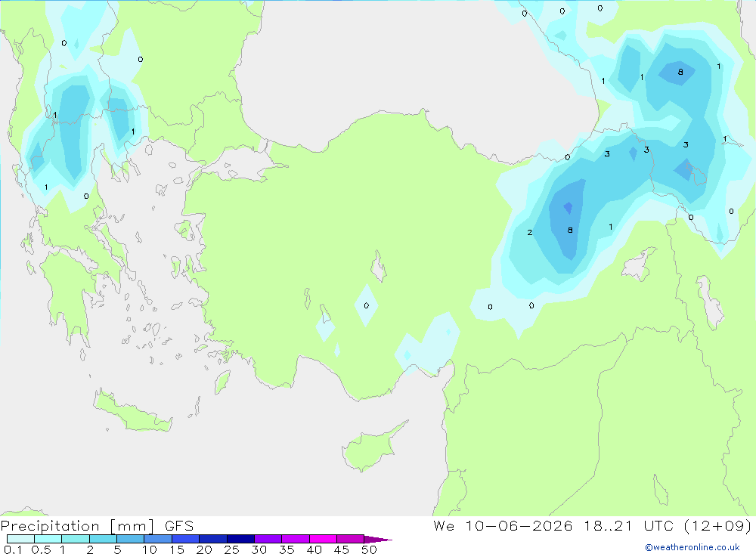Screen dimensions: 756x554
Task: Click the 'Precipitation [mm]' title text
Action: click(x=77, y=526)
